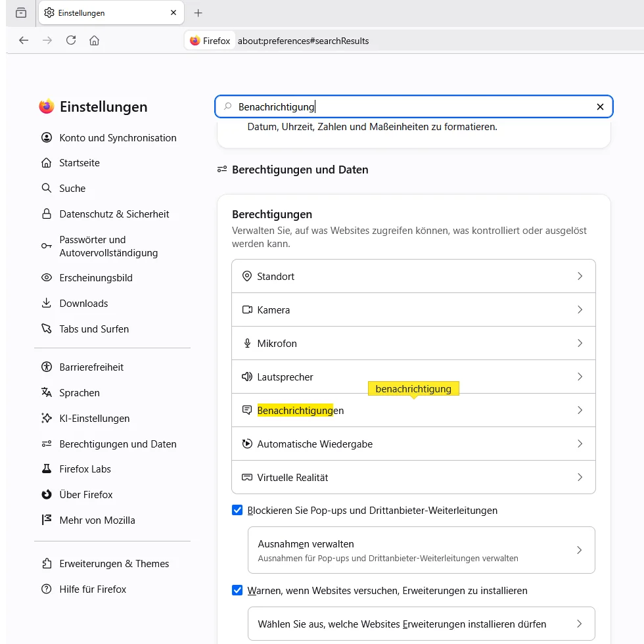Open the Suche settings category
The height and width of the screenshot is (644, 644).
tap(72, 189)
